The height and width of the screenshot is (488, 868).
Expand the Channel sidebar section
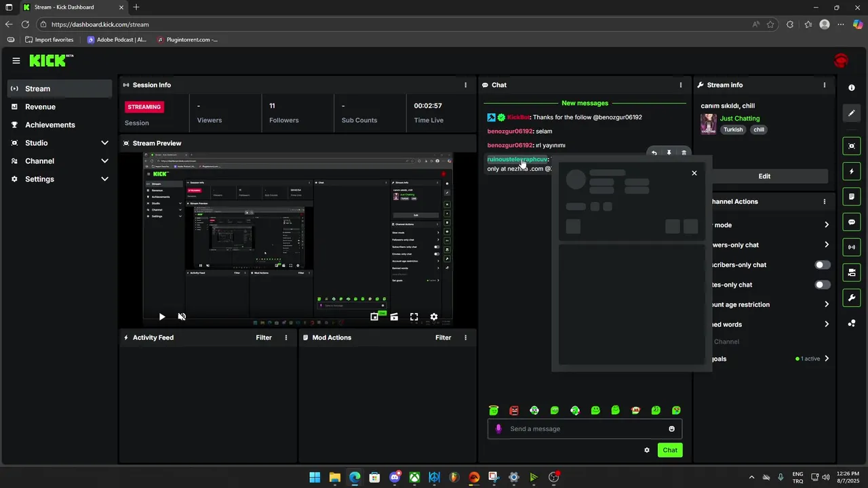[104, 161]
